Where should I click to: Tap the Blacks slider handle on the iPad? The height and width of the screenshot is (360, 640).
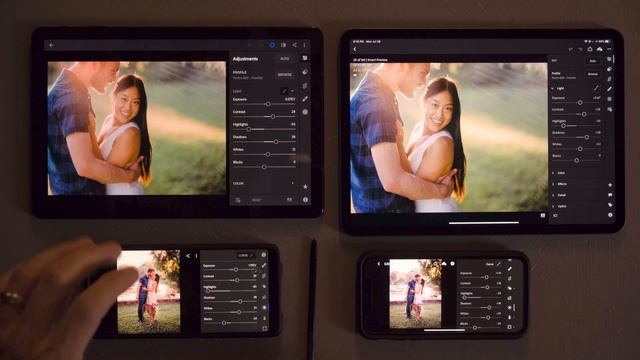[576, 160]
